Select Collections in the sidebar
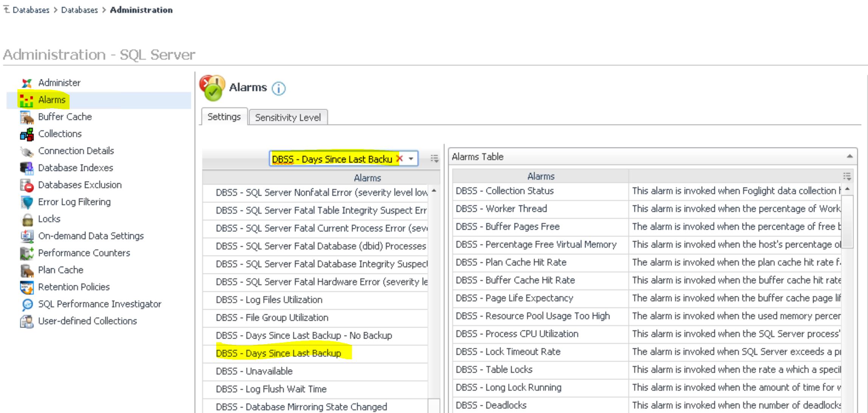Screen dimensions: 868x413 pyautogui.click(x=60, y=134)
